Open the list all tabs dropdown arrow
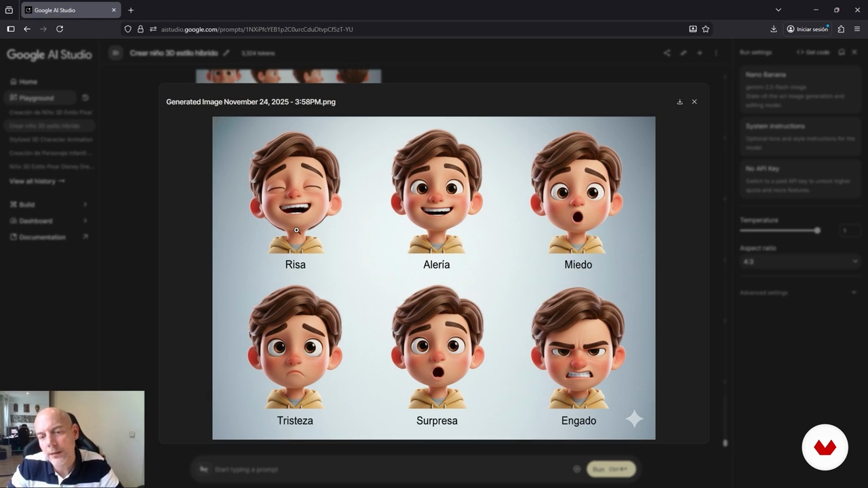 [778, 10]
